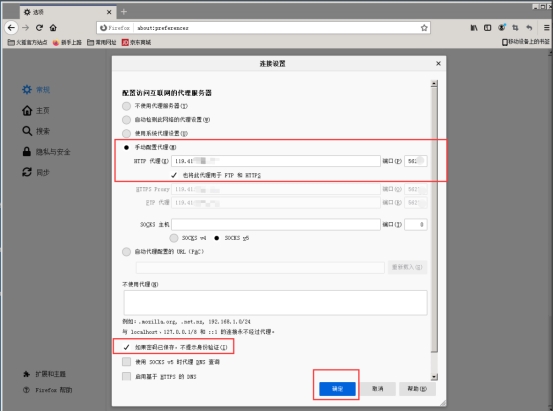Click the SOCKS host input field
The image size is (553, 412).
tap(275, 225)
